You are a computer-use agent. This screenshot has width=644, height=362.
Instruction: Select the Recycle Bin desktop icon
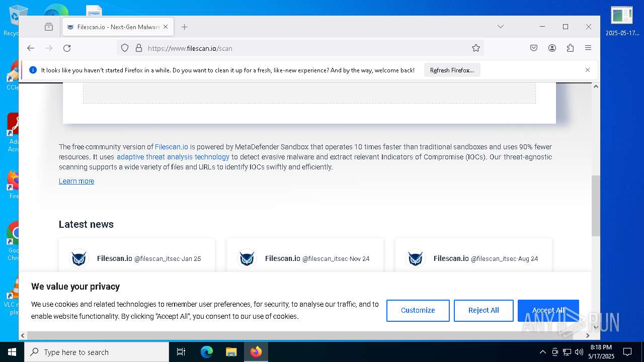[x=18, y=20]
